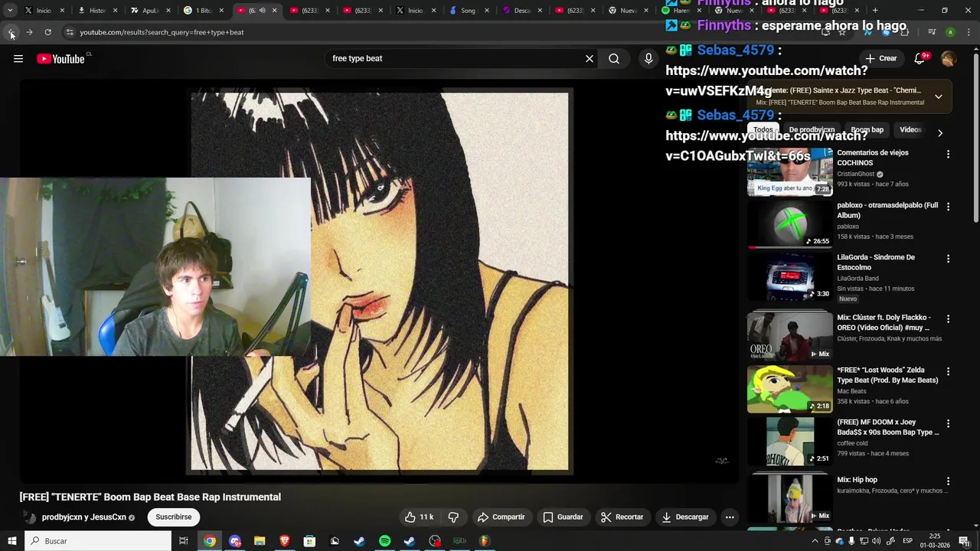Open Windows notification center
This screenshot has height=551, width=980.
964,541
